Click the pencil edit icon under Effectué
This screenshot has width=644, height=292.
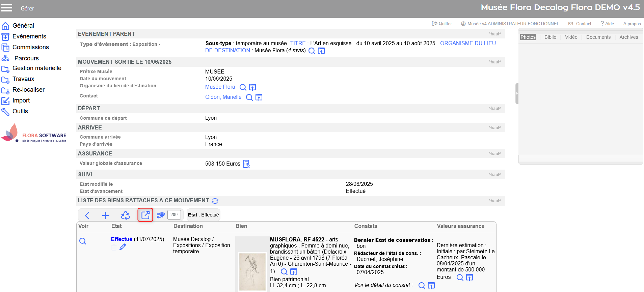(x=123, y=247)
